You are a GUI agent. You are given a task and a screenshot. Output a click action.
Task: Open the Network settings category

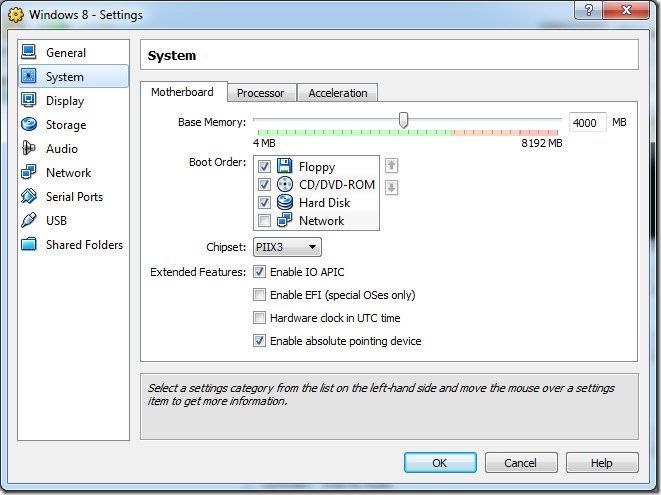73,172
